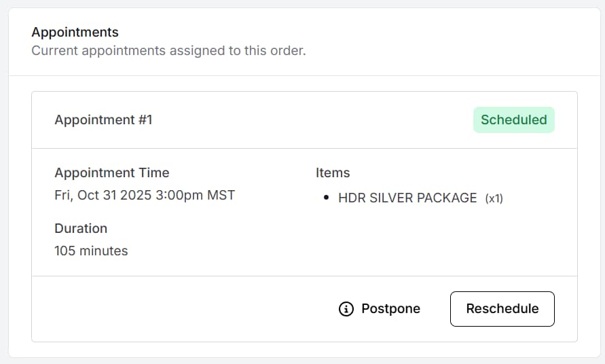Screen dimensions: 605x364
Task: Select the Appointment #1 card heading
Action: click(x=103, y=120)
